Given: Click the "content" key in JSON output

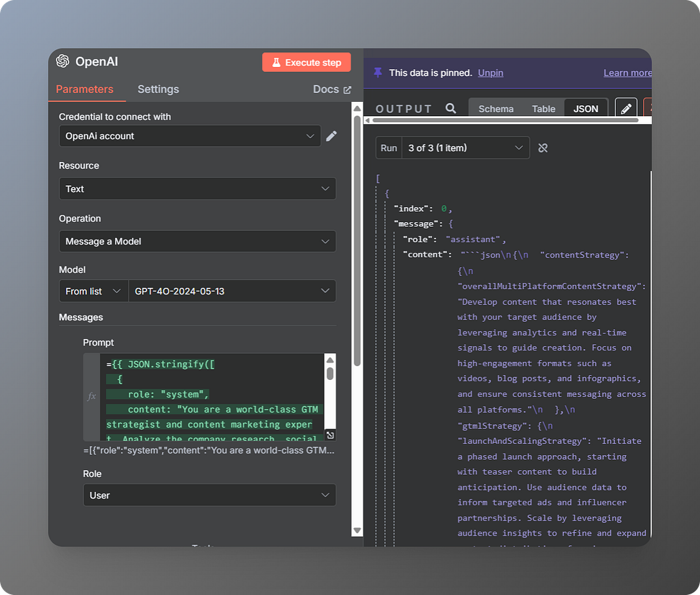Looking at the screenshot, I should click(x=425, y=255).
